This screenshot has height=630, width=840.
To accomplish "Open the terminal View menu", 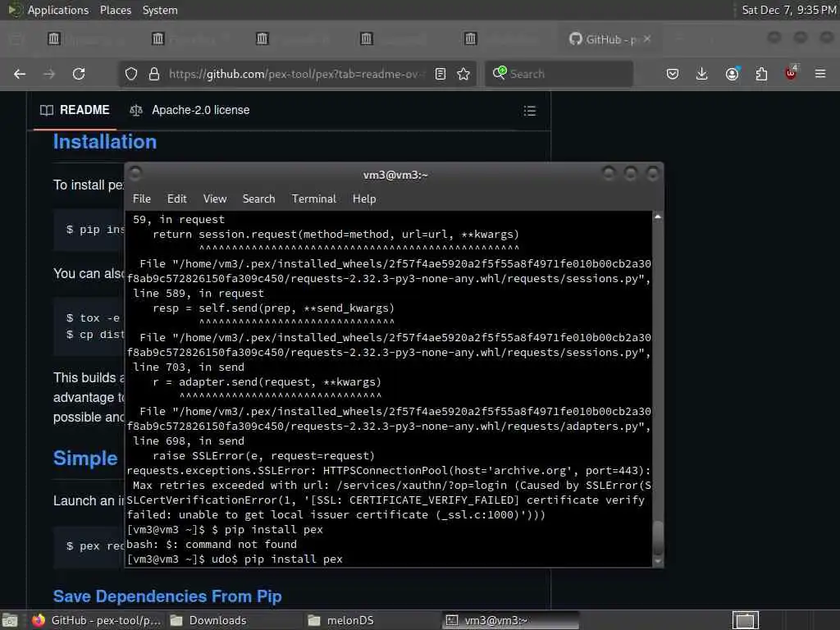I will tap(215, 199).
